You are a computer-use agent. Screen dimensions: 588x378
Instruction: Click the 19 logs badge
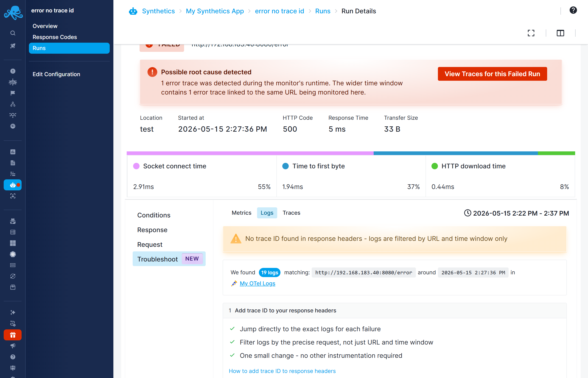(269, 273)
